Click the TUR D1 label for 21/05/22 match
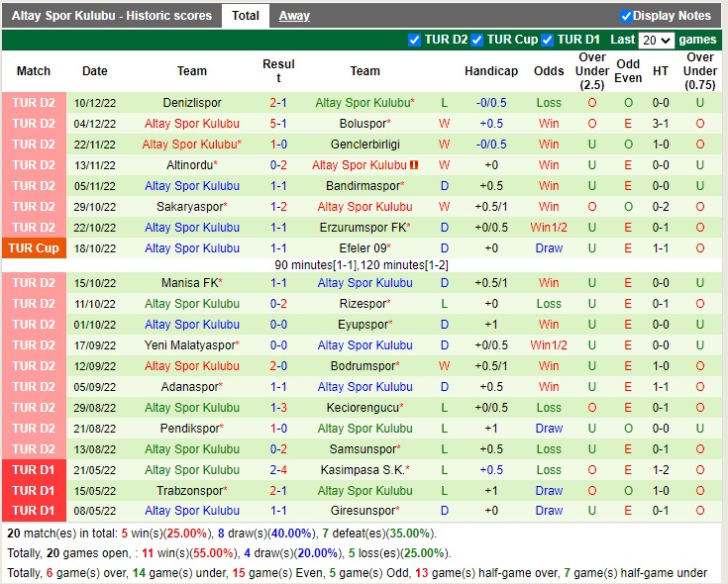Screen dimensions: 728x584 coord(34,470)
